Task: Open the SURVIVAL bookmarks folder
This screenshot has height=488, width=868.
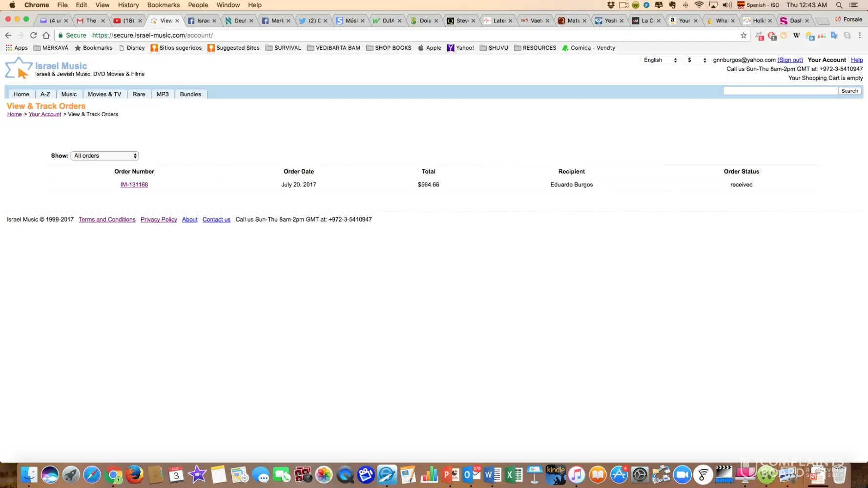Action: tap(283, 48)
